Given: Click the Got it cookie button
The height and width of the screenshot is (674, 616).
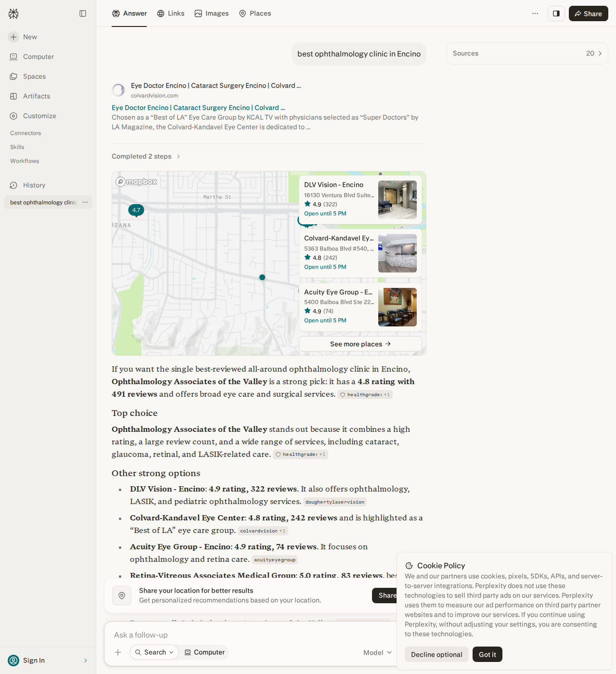Looking at the screenshot, I should pyautogui.click(x=488, y=654).
